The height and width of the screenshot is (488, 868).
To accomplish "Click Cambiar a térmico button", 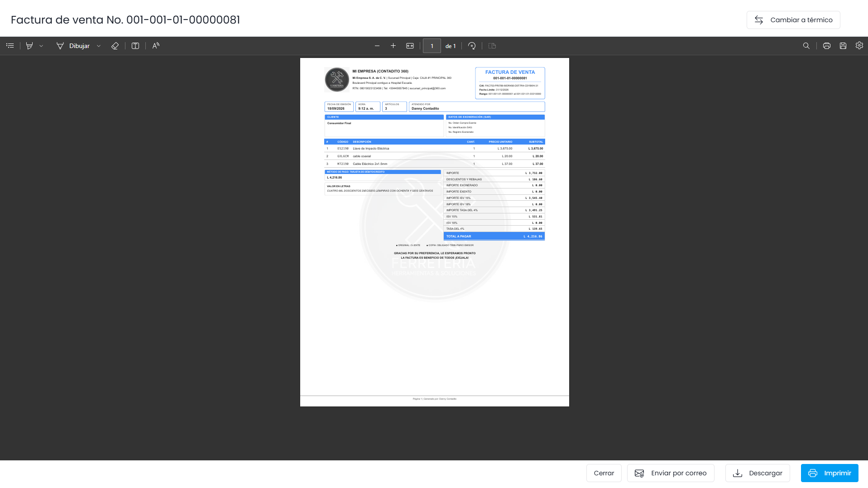I will click(x=793, y=20).
